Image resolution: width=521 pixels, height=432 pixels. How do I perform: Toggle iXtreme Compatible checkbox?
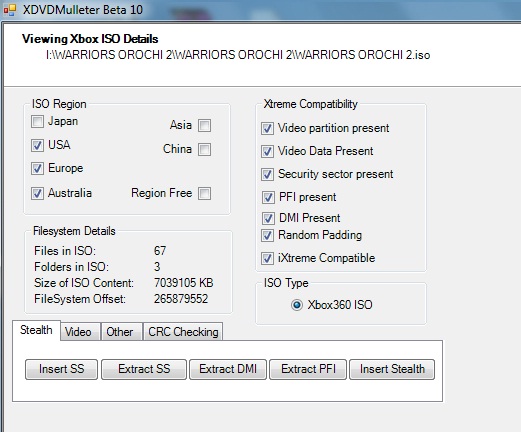coord(268,258)
